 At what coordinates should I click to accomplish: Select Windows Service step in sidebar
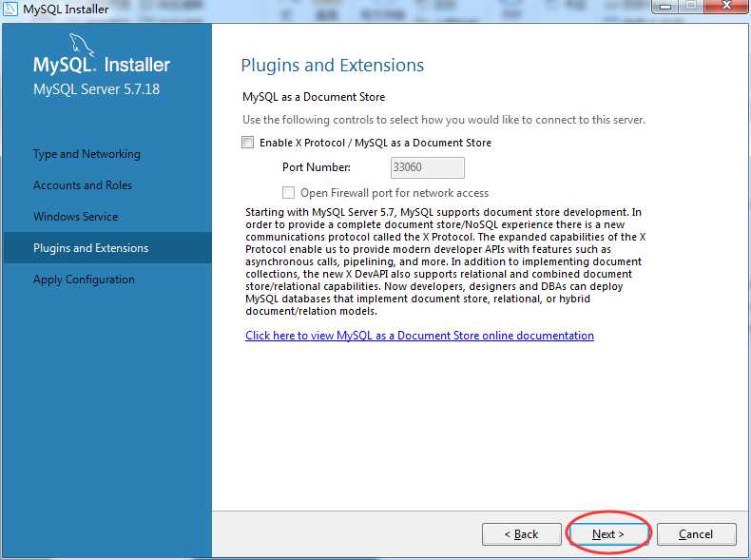pos(76,217)
